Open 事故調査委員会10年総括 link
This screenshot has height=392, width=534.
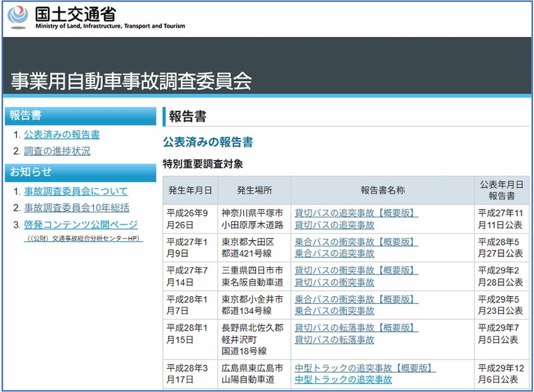point(76,208)
